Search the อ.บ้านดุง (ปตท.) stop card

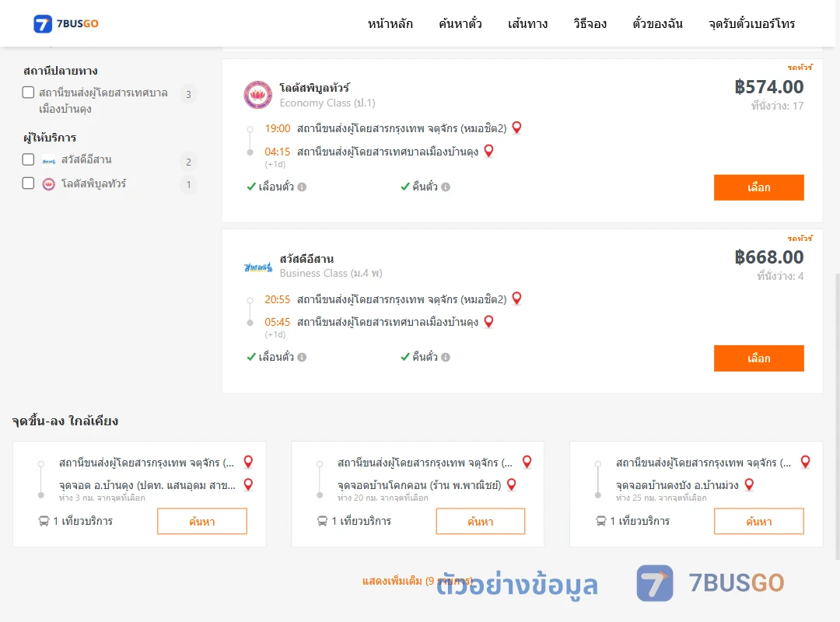click(202, 521)
